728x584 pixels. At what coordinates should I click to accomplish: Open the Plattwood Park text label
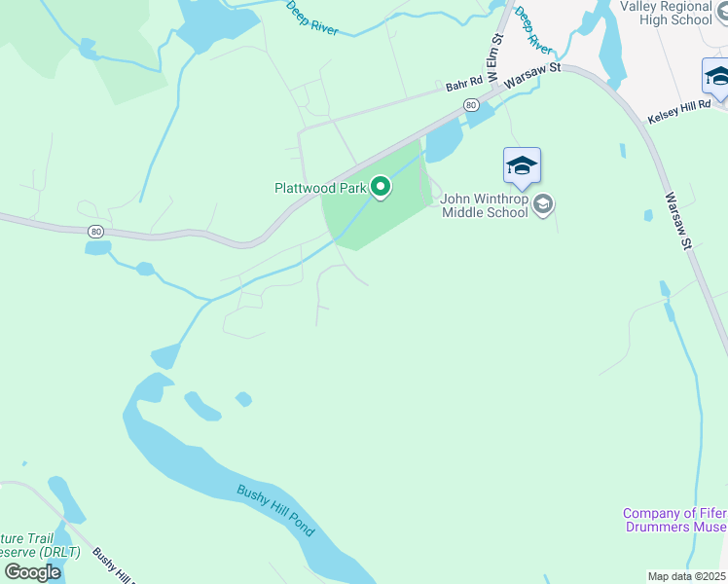click(x=320, y=188)
